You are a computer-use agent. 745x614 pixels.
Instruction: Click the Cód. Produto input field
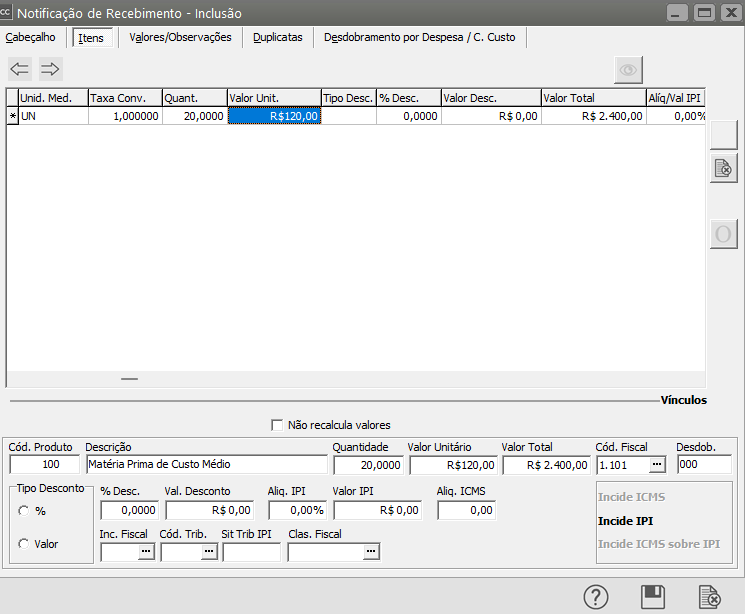(x=44, y=465)
